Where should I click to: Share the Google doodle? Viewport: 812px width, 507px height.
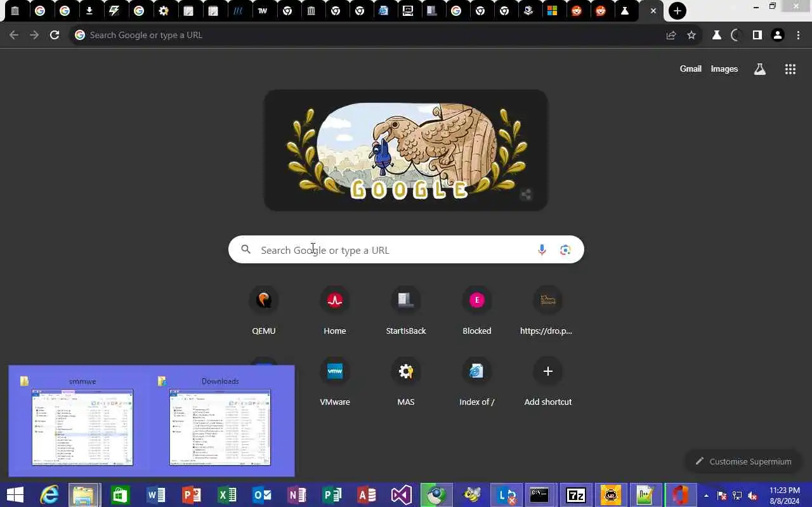pyautogui.click(x=526, y=195)
